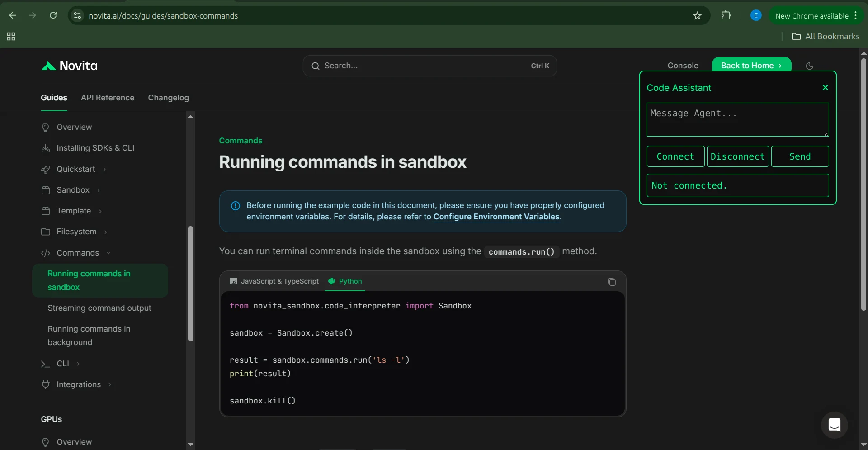Image resolution: width=868 pixels, height=450 pixels.
Task: Click sidebar scroll-up arrow
Action: (x=190, y=116)
